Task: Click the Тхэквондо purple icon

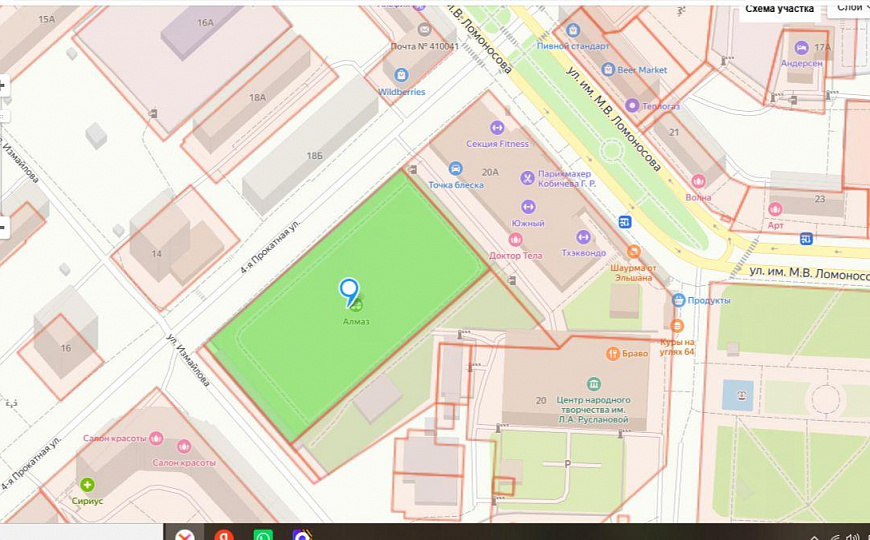Action: 583,237
